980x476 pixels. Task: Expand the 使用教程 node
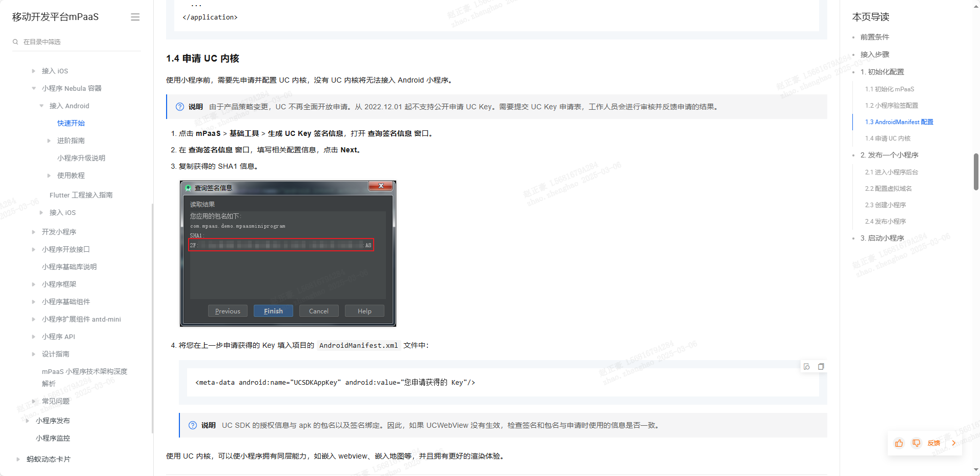point(49,175)
